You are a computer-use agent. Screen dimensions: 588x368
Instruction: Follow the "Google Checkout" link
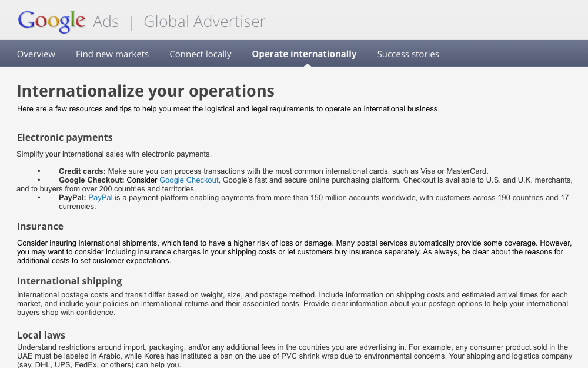(x=188, y=180)
